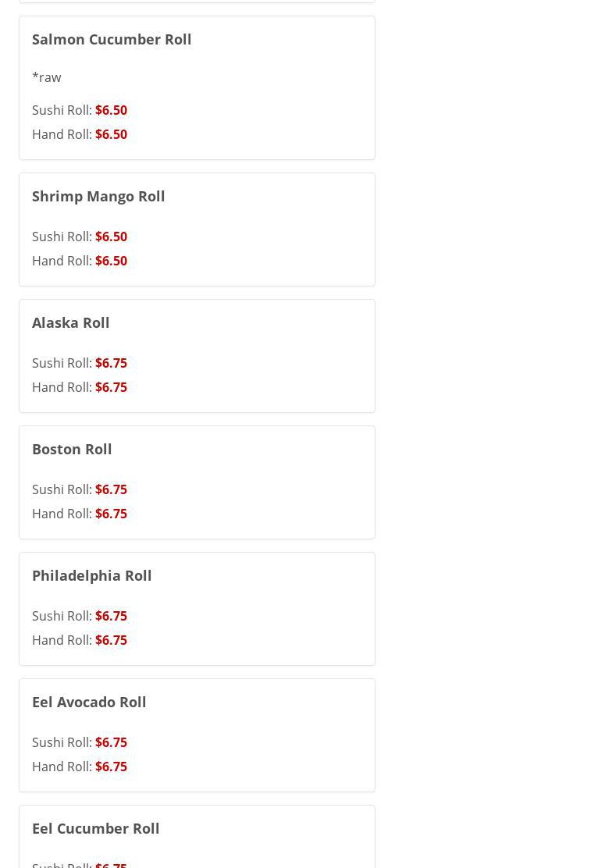Viewport: 601px width, 868px height.
Task: Select Sushi Roll price for Salmon Cucumber Roll
Action: pyautogui.click(x=80, y=110)
